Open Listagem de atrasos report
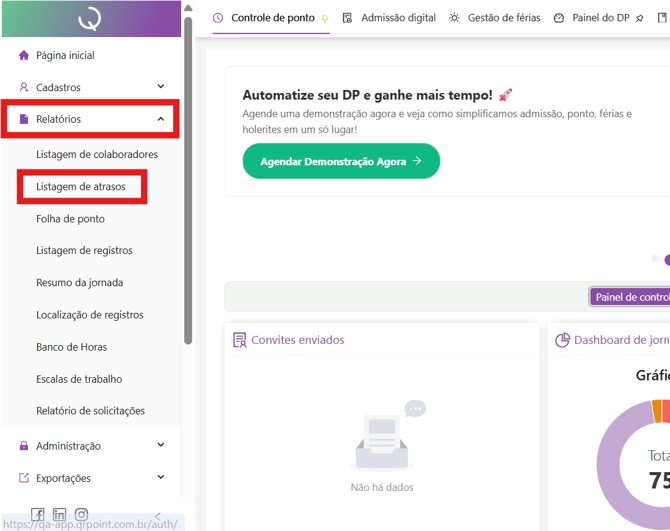Viewport: 670px width, 531px height. pos(81,187)
